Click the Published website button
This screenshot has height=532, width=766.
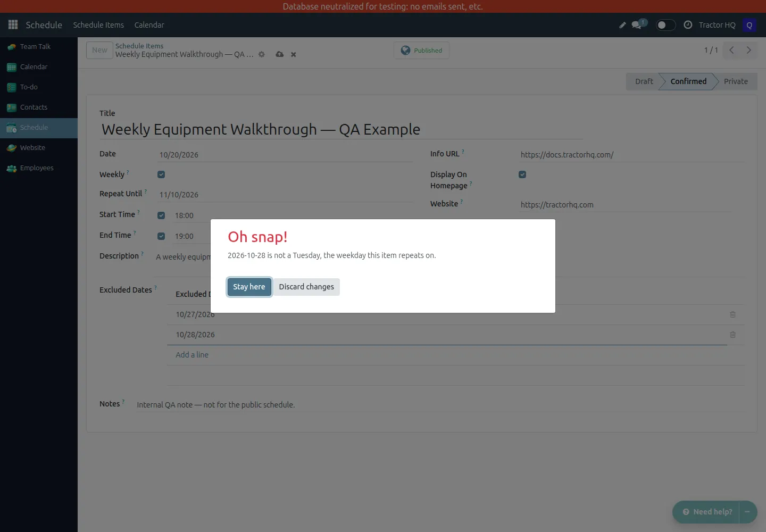point(422,50)
